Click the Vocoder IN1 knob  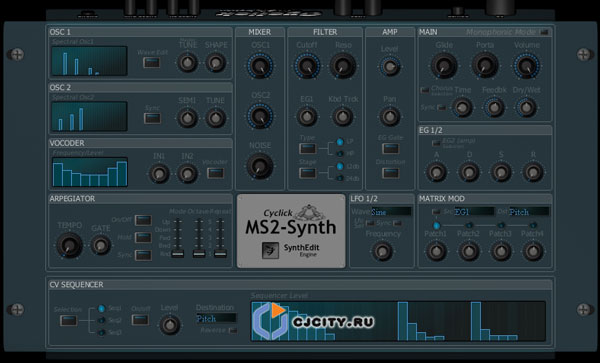pos(159,173)
